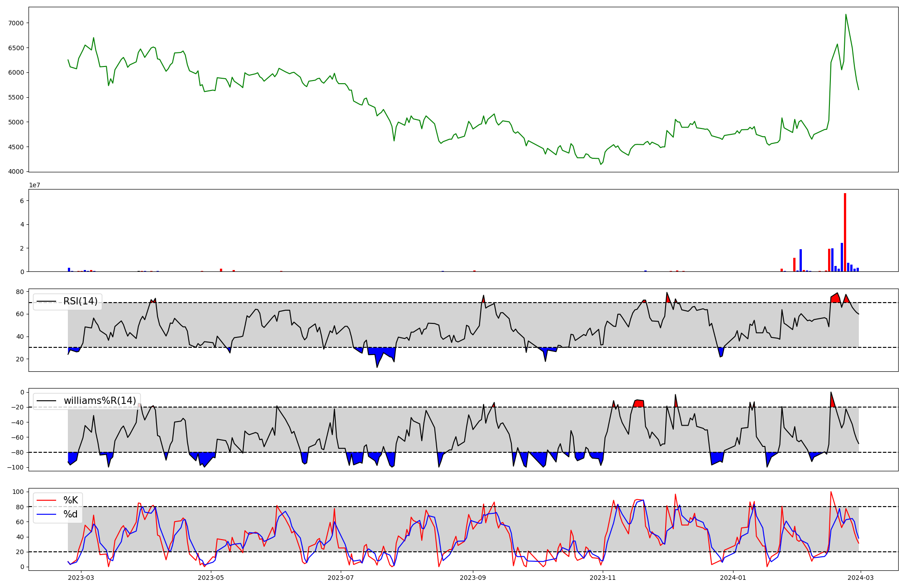The height and width of the screenshot is (588, 905).
Task: Select the 5500 price axis tick label
Action: [16, 97]
